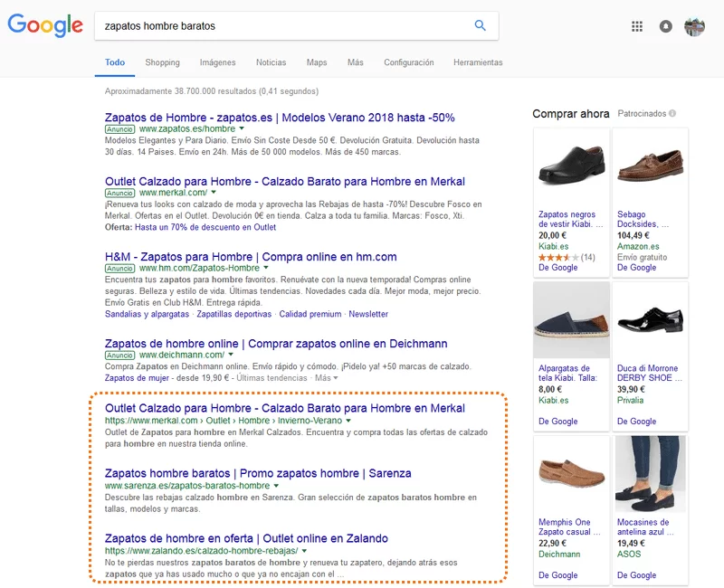Expand the hm.com/Zapatos-Hombre URL dropdown arrow
Screen dimensions: 724x588
click(266, 268)
